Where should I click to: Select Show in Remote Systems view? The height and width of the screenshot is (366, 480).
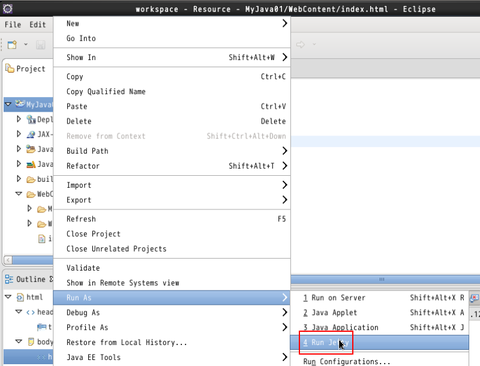point(172,283)
